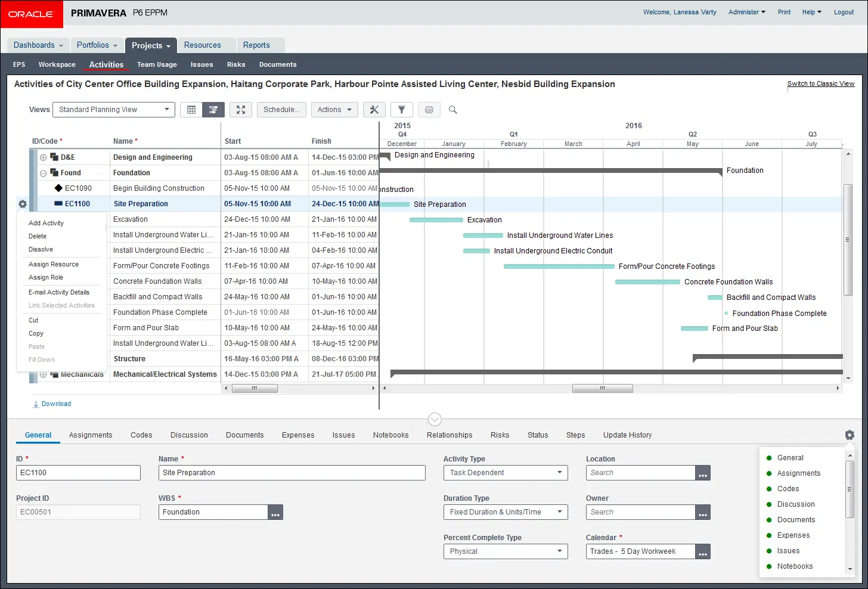Click the Gantt chart horizontal scrollbar thumb
Screen dimensions: 868x589
[603, 388]
